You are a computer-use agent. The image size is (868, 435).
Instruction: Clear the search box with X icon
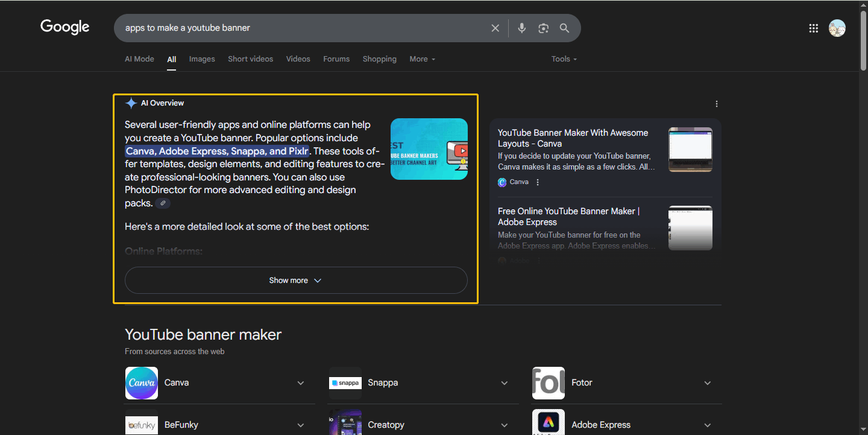[x=495, y=28]
